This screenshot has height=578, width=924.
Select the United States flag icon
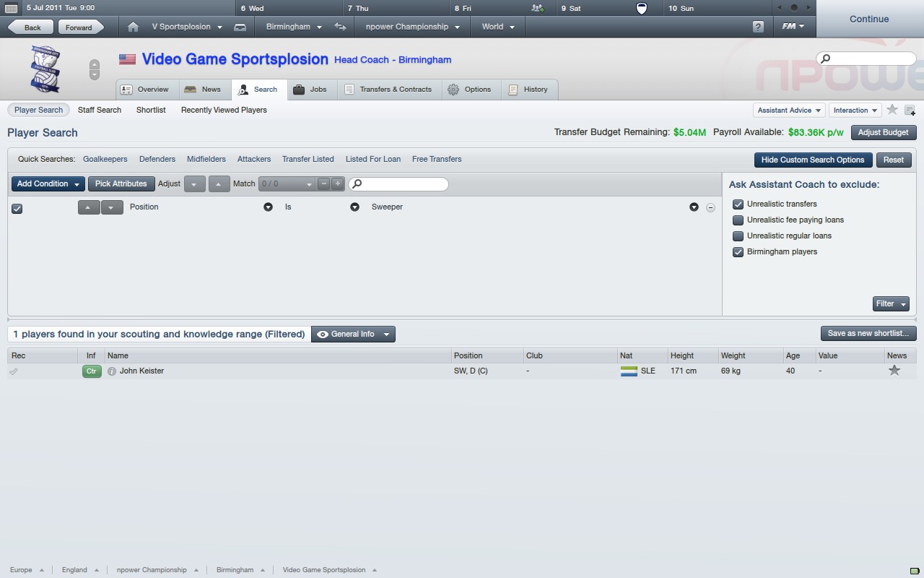(x=127, y=59)
